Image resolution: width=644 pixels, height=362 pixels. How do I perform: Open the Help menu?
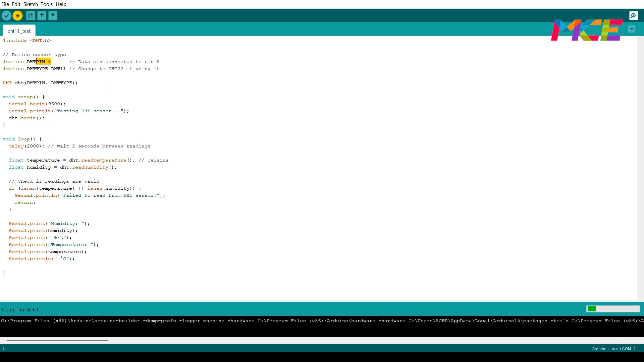tap(61, 4)
